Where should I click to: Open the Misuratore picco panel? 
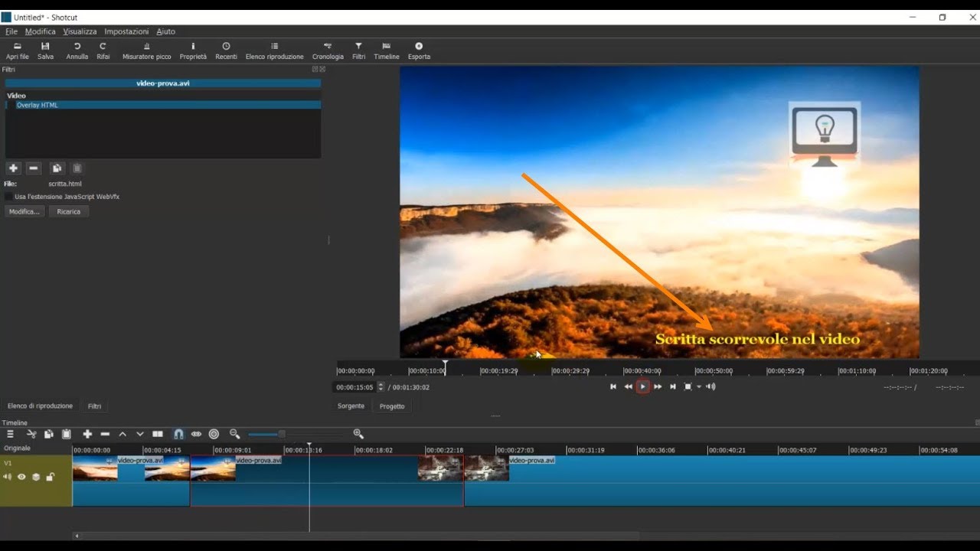click(147, 51)
